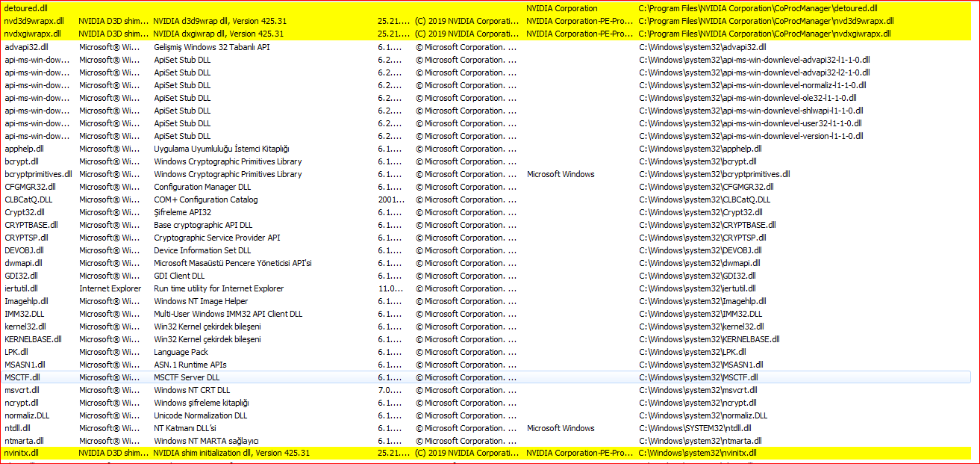Click the "ASN.1 Runtime APIs" description
980x464 pixels.
(x=190, y=365)
